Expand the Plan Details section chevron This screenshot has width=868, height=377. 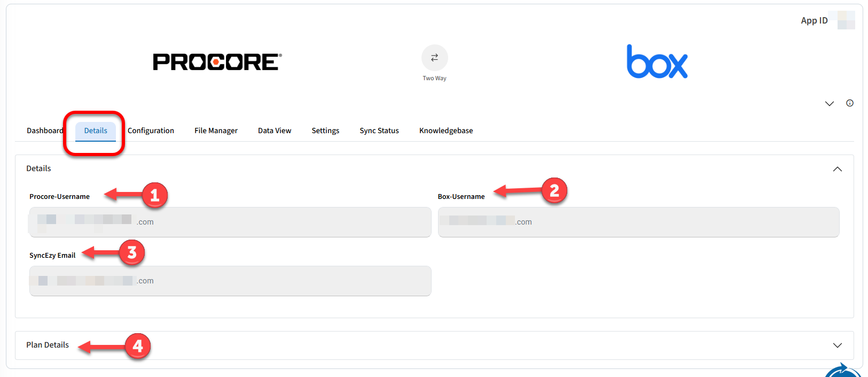coord(837,345)
